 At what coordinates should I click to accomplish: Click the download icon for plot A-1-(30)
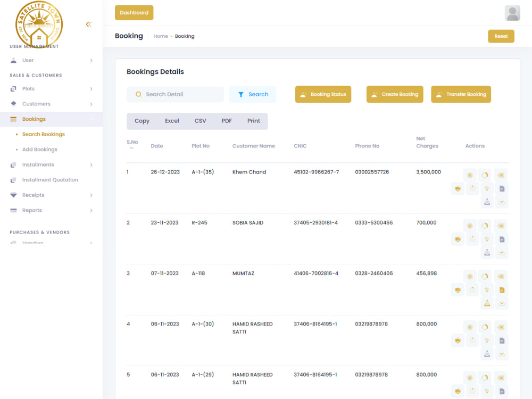(502, 354)
